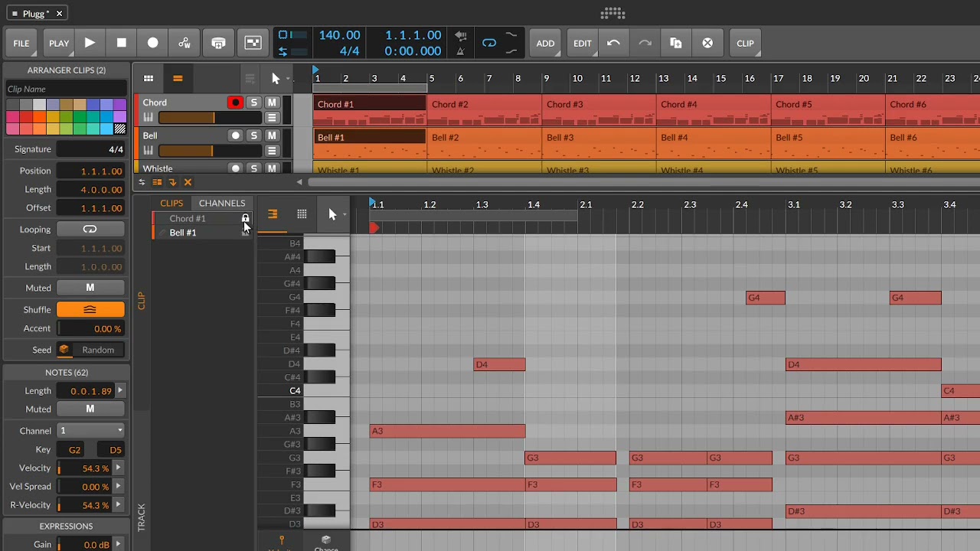980x551 pixels.
Task: Pick the bright red clip color swatch
Action: 25,117
